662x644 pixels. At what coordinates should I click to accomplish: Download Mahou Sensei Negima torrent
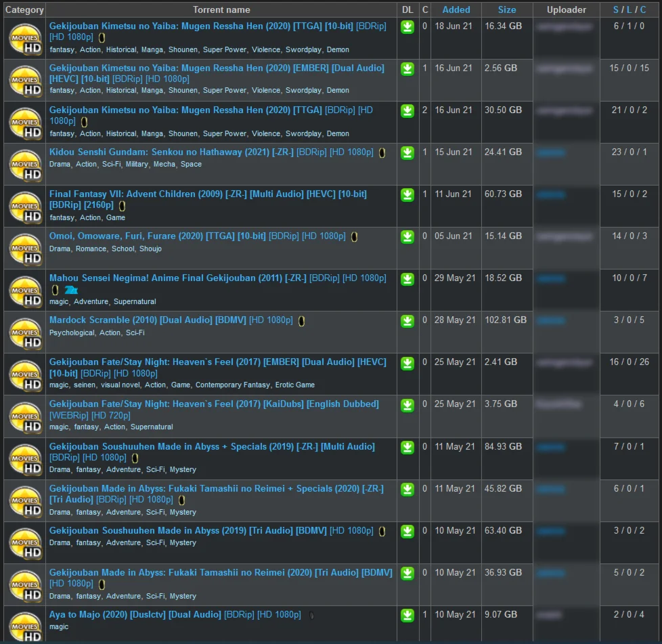coord(407,279)
